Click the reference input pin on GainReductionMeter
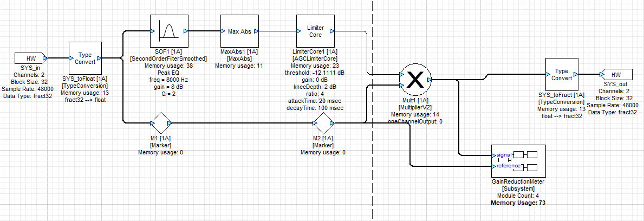644x221 pixels. coord(493,166)
